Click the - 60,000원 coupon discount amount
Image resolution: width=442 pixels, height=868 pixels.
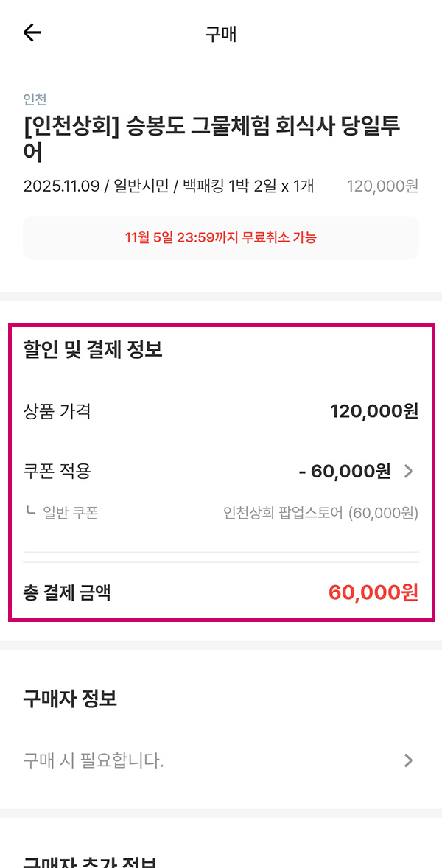tap(345, 472)
